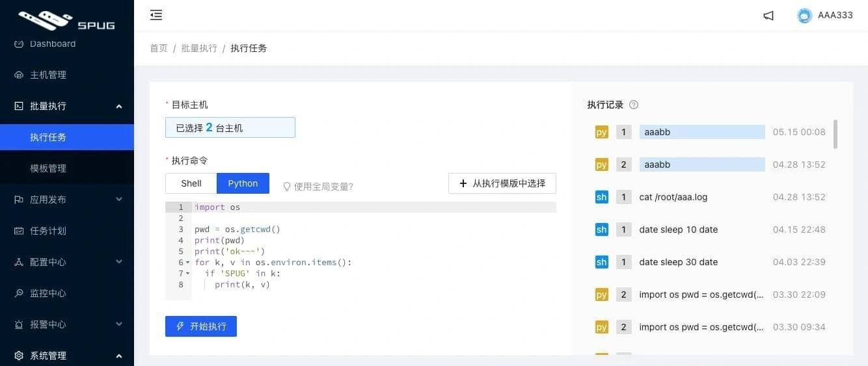Open 主机管理 menu item
The image size is (868, 366).
coord(67,75)
